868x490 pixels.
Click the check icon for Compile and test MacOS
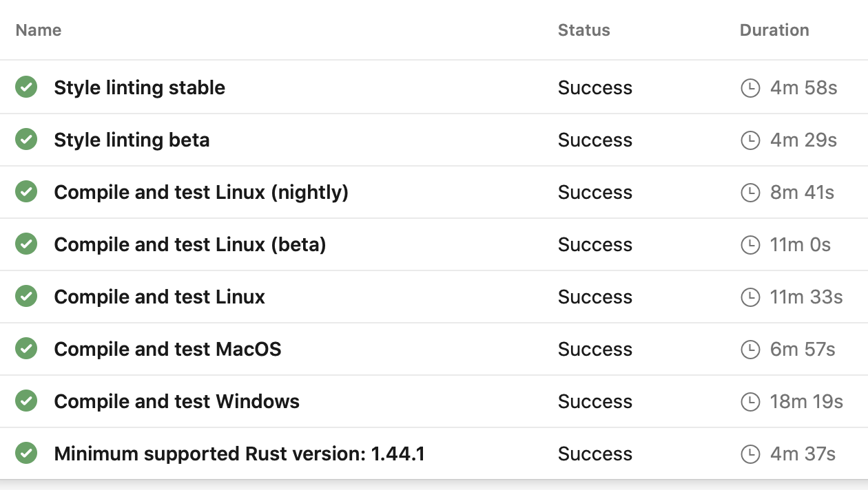click(26, 349)
